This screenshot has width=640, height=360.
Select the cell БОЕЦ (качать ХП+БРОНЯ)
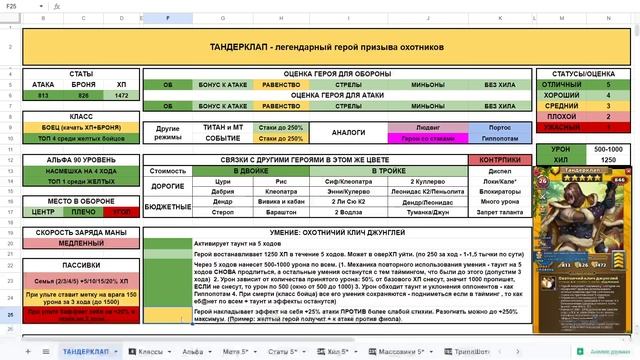point(81,127)
